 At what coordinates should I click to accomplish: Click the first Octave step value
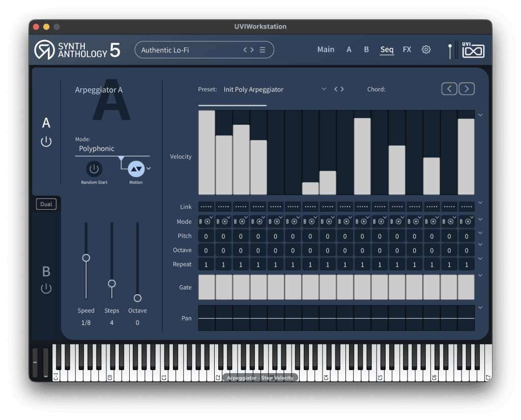[207, 250]
